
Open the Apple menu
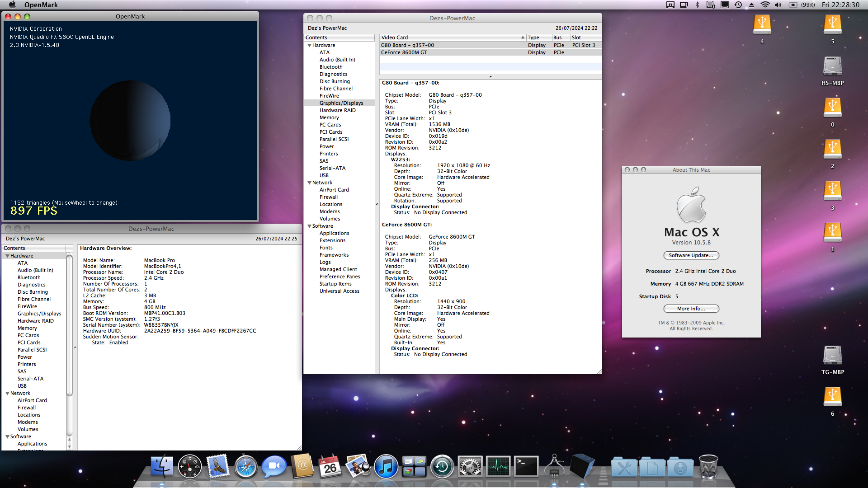click(12, 5)
